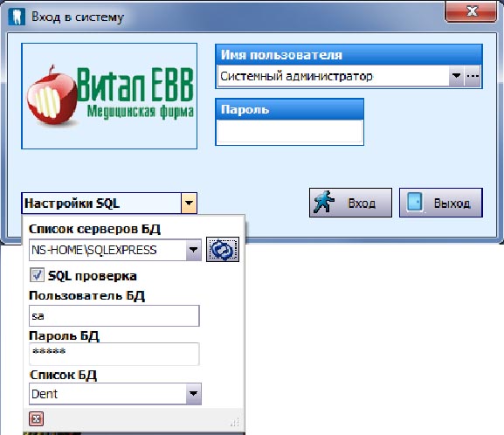Click the ellipsis button beside username field

473,76
